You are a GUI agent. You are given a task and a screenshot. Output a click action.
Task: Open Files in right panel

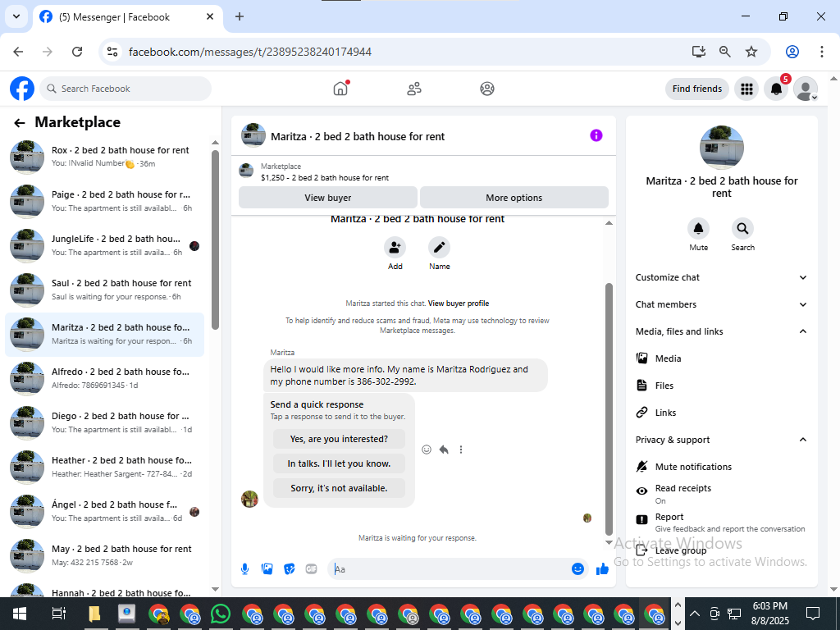(x=721, y=386)
